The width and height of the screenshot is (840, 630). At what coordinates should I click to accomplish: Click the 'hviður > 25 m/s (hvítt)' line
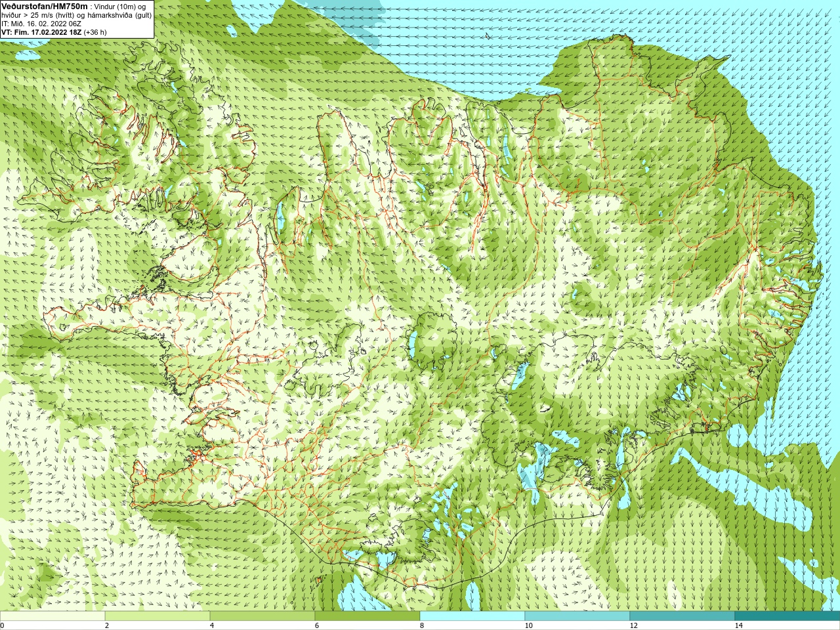pyautogui.click(x=77, y=14)
